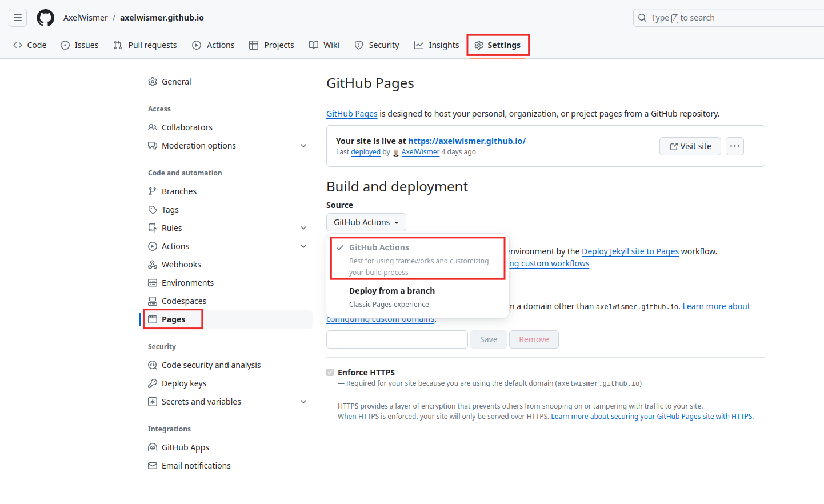Image resolution: width=824 pixels, height=504 pixels.
Task: Click the Moderation options comment icon
Action: tap(153, 146)
